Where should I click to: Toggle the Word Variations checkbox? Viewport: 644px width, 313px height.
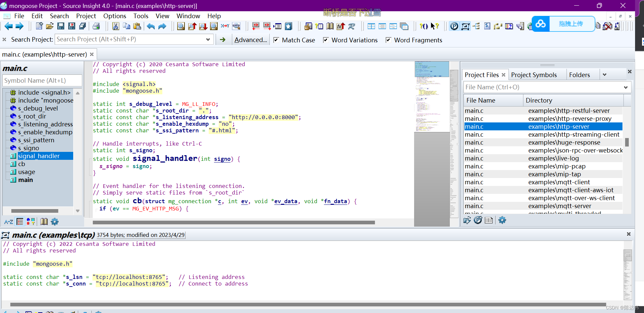click(x=326, y=40)
